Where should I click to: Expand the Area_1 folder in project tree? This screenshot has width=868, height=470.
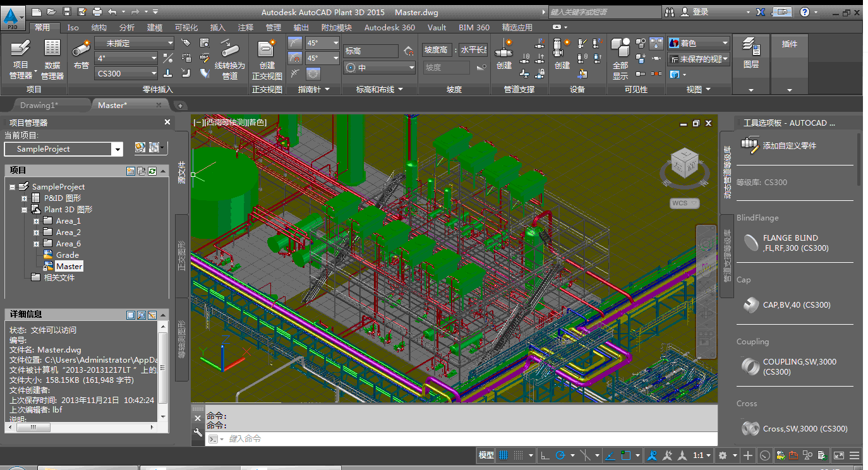37,221
